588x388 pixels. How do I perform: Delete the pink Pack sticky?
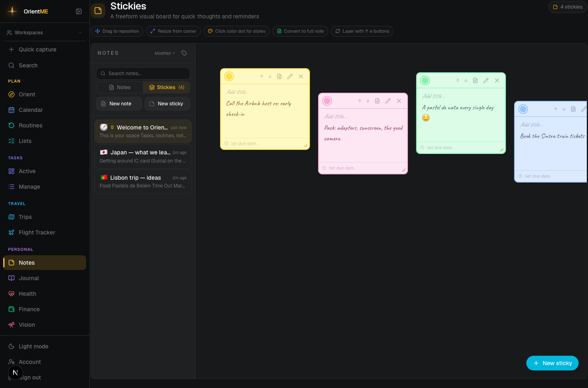(399, 101)
